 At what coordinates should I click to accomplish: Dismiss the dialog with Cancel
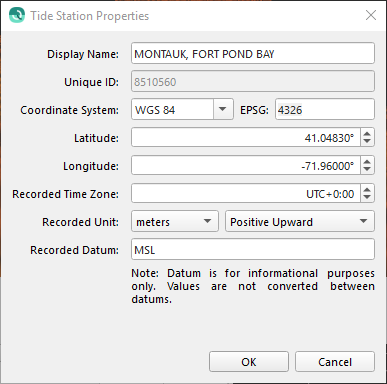(x=335, y=362)
